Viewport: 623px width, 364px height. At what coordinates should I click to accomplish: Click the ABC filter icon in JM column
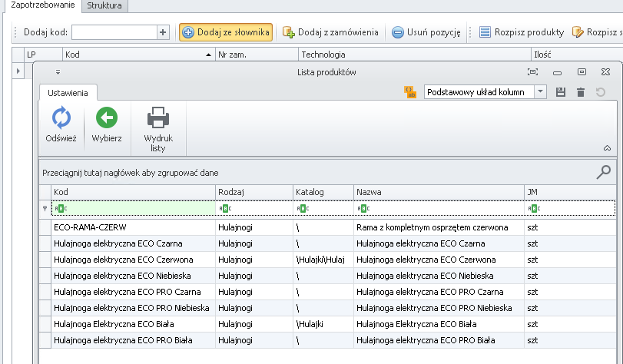534,208
